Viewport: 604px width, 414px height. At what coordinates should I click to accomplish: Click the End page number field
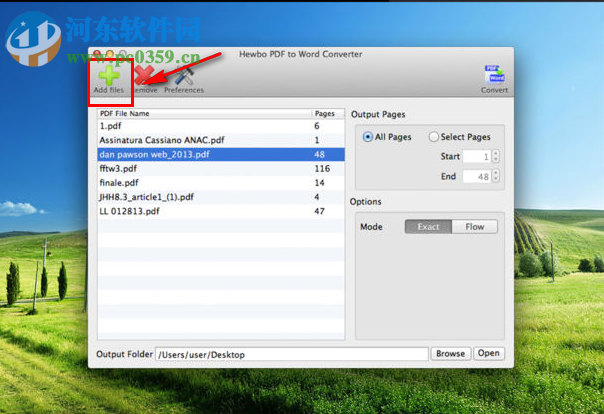[476, 176]
